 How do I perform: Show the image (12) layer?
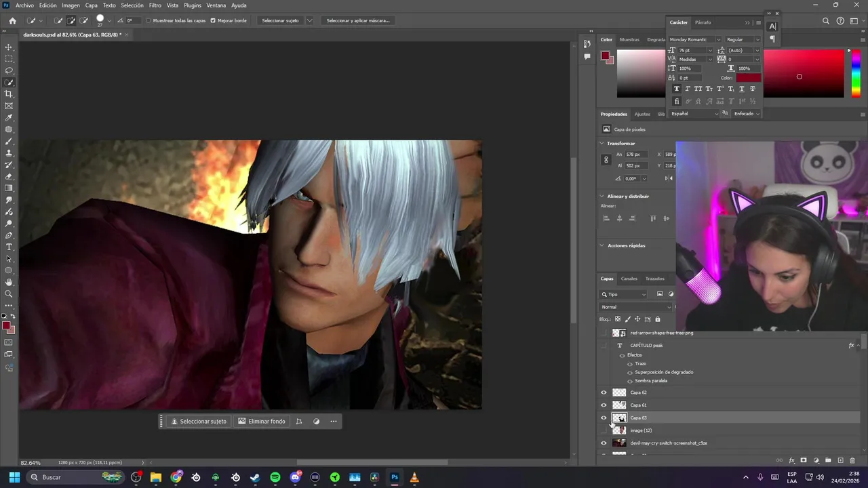point(604,430)
